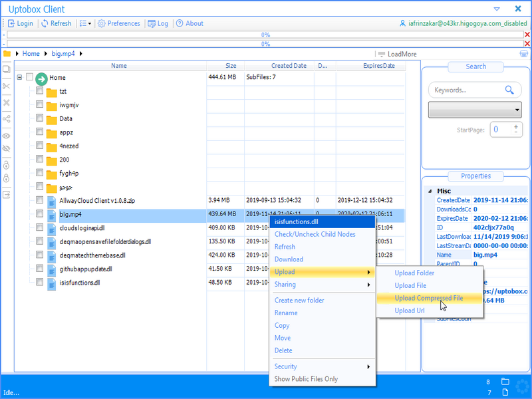532x399 pixels.
Task: Click the 200 folder icon
Action: click(x=52, y=160)
